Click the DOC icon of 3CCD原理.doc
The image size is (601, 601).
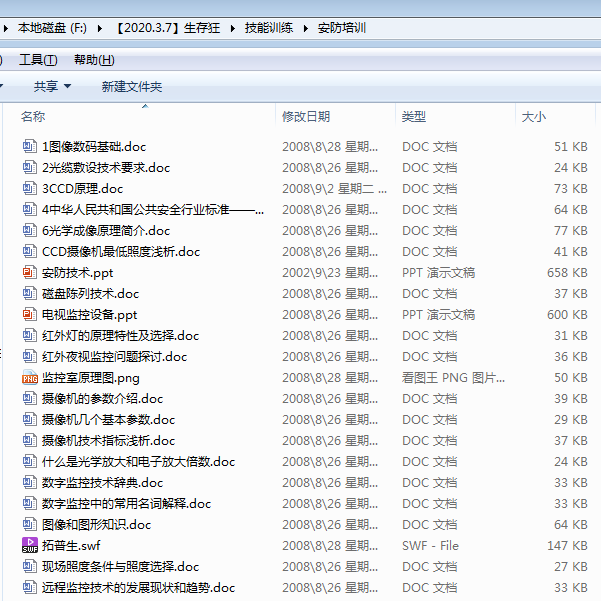[x=30, y=188]
